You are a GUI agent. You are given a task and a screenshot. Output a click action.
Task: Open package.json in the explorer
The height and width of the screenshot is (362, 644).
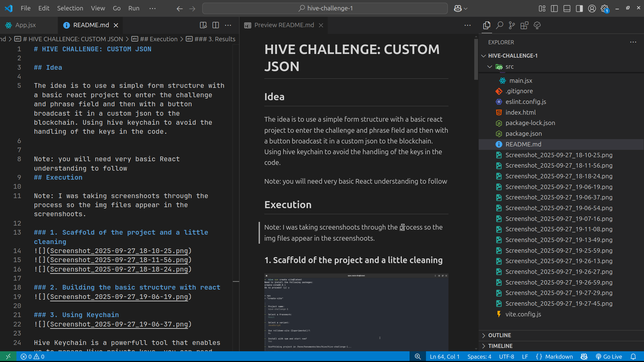pyautogui.click(x=524, y=133)
